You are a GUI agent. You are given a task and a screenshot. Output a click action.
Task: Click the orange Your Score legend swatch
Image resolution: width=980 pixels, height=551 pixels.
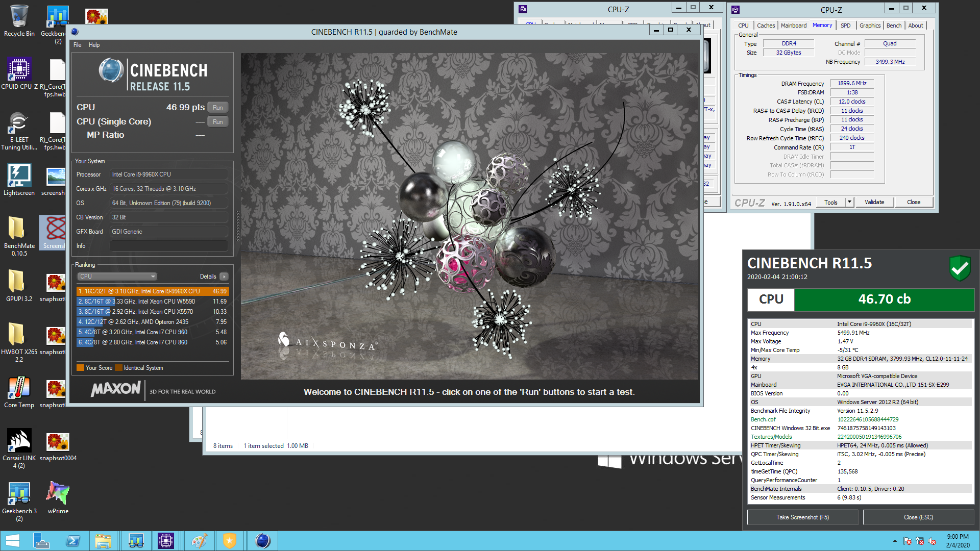(80, 368)
